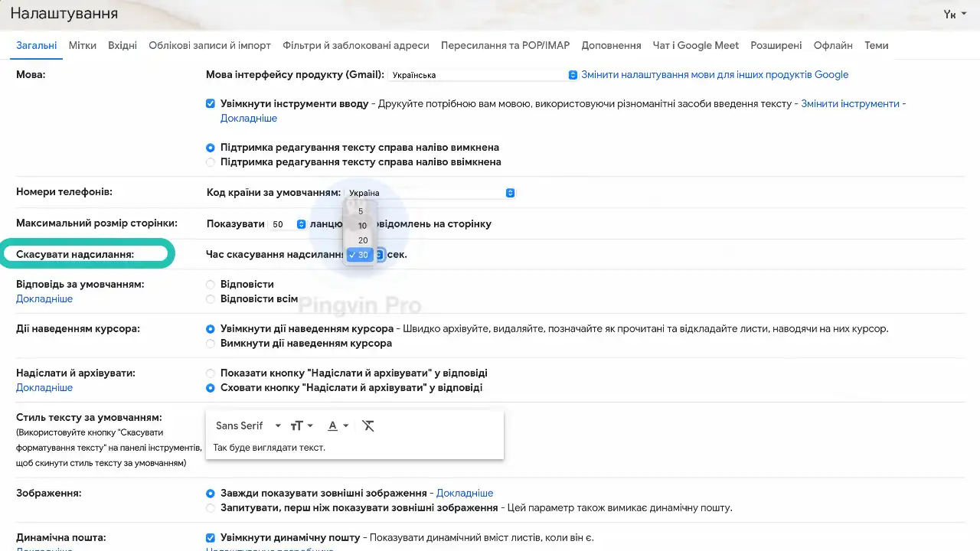This screenshot has height=551, width=980.
Task: Click the remove formatting icon
Action: 368,425
